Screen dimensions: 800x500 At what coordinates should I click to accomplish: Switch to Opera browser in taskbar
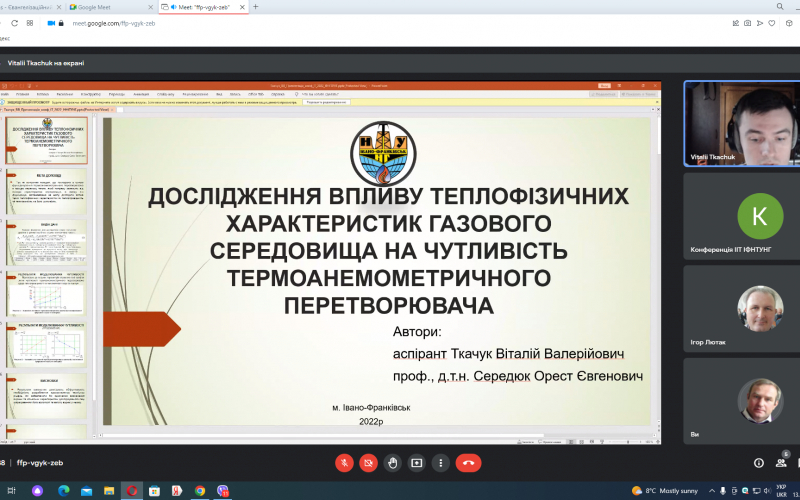pyautogui.click(x=132, y=491)
